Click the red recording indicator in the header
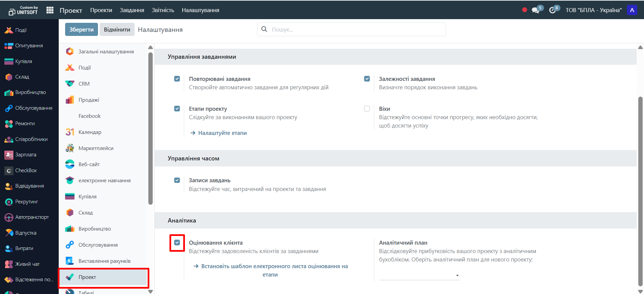This screenshot has width=644, height=294. pyautogui.click(x=525, y=10)
